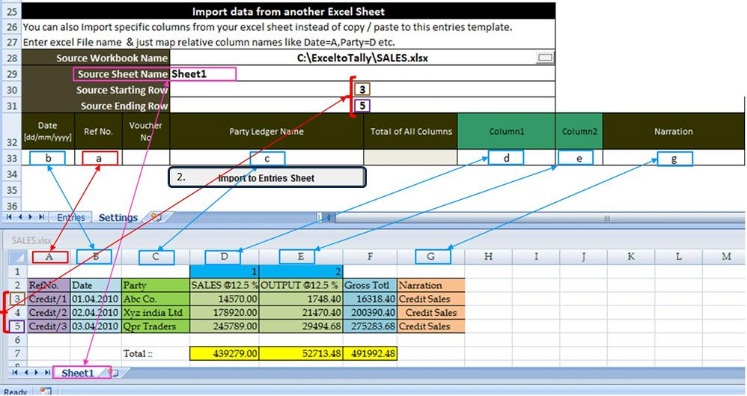Click the sales value 178920.00

click(224, 313)
